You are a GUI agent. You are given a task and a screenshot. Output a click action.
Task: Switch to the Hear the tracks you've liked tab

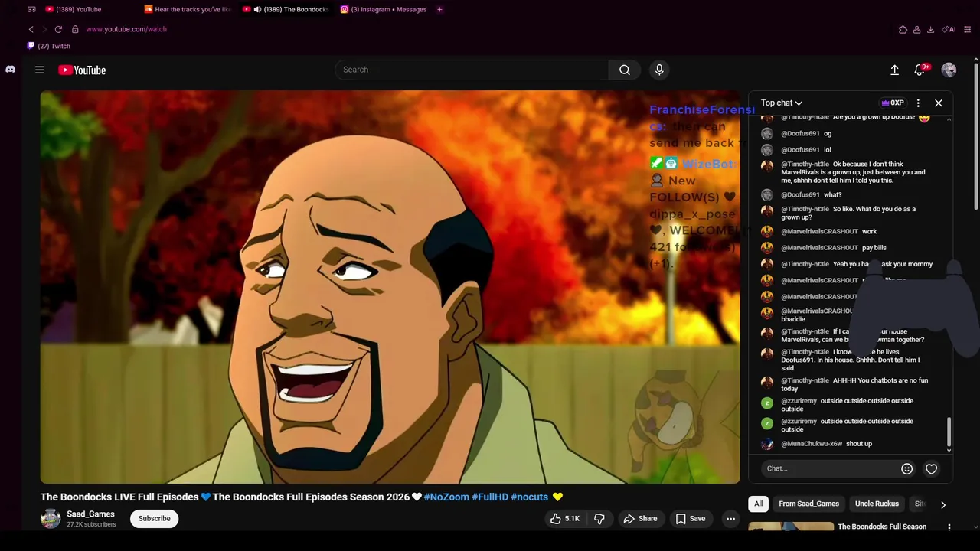pyautogui.click(x=188, y=9)
